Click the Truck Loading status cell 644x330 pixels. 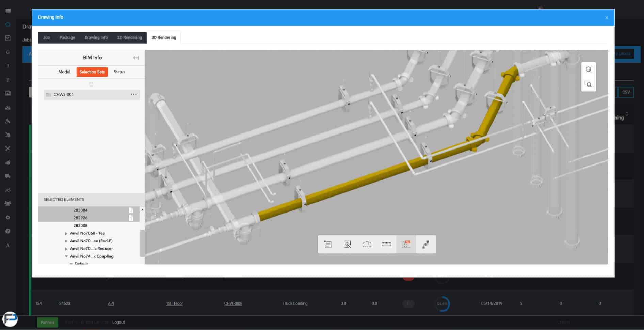[295, 303]
